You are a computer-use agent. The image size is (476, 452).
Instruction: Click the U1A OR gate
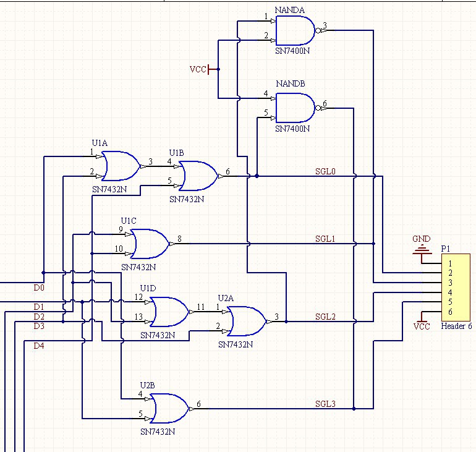121,166
